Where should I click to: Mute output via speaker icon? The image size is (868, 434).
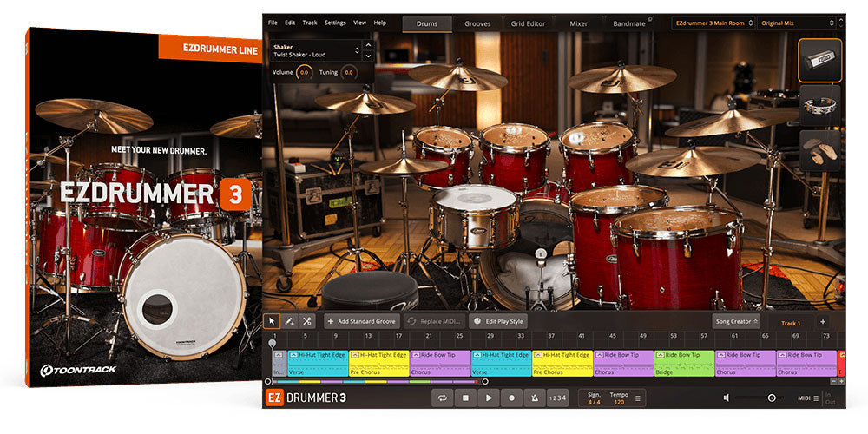(727, 398)
